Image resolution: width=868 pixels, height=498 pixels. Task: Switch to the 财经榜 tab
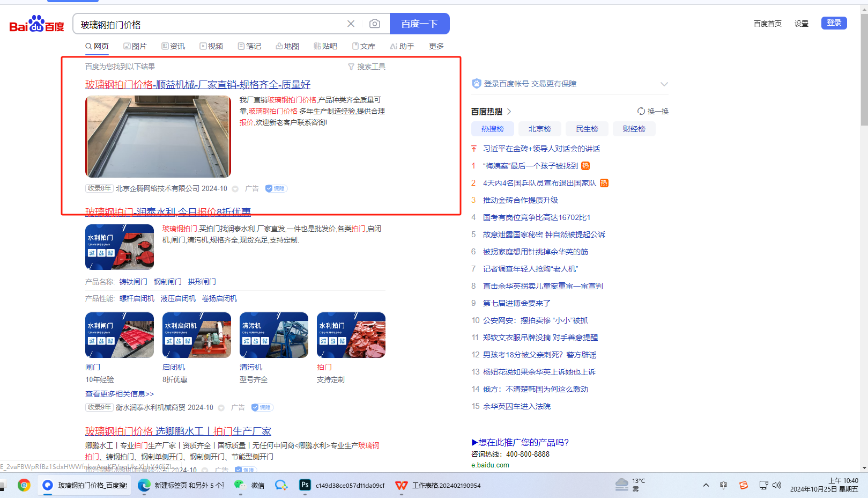tap(634, 129)
